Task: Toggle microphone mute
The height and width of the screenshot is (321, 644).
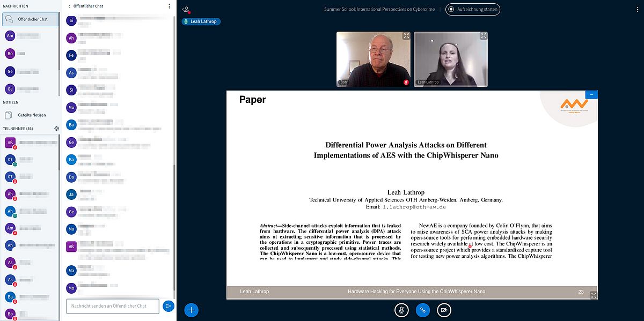Action: tap(401, 310)
